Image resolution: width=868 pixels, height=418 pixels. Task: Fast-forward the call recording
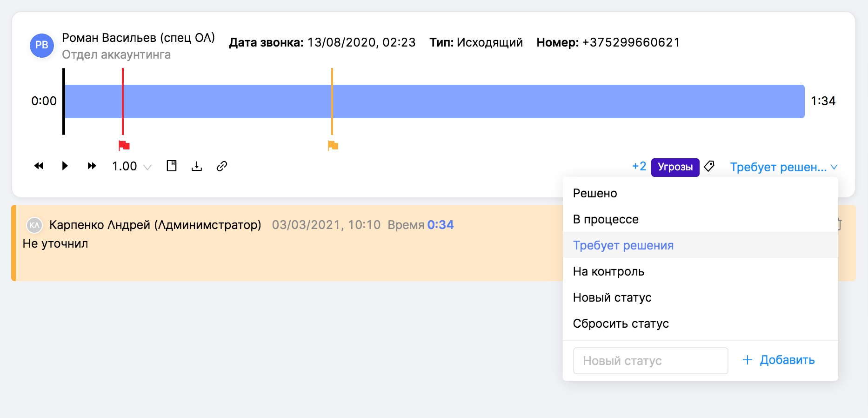92,166
